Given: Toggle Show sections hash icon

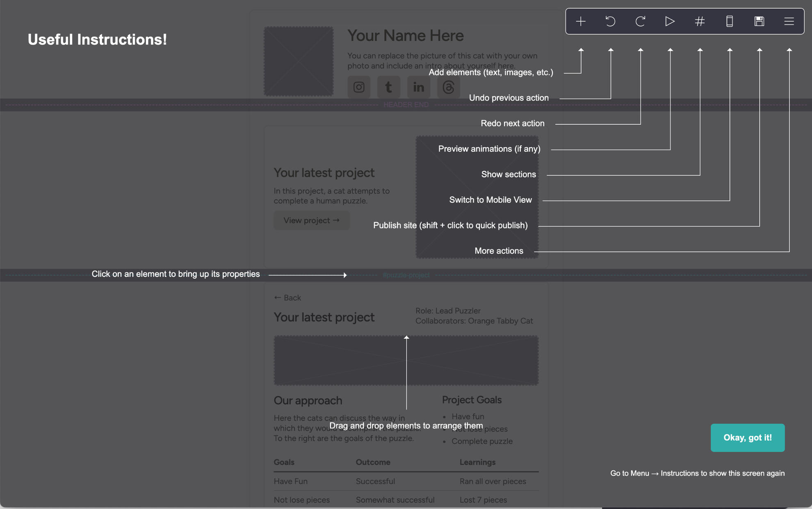Looking at the screenshot, I should point(700,21).
